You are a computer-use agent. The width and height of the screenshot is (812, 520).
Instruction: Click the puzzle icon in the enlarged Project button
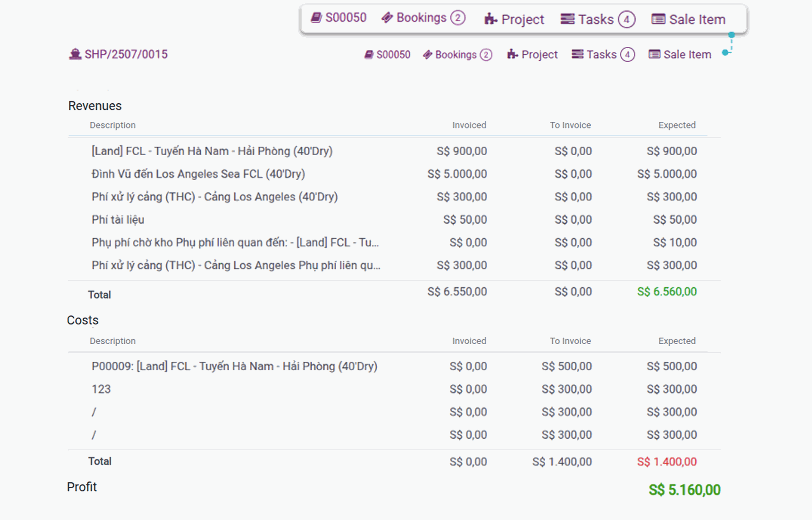click(x=490, y=19)
